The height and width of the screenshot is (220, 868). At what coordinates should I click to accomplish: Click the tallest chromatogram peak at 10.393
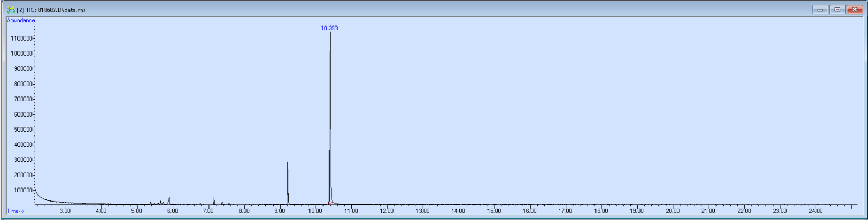tap(330, 118)
